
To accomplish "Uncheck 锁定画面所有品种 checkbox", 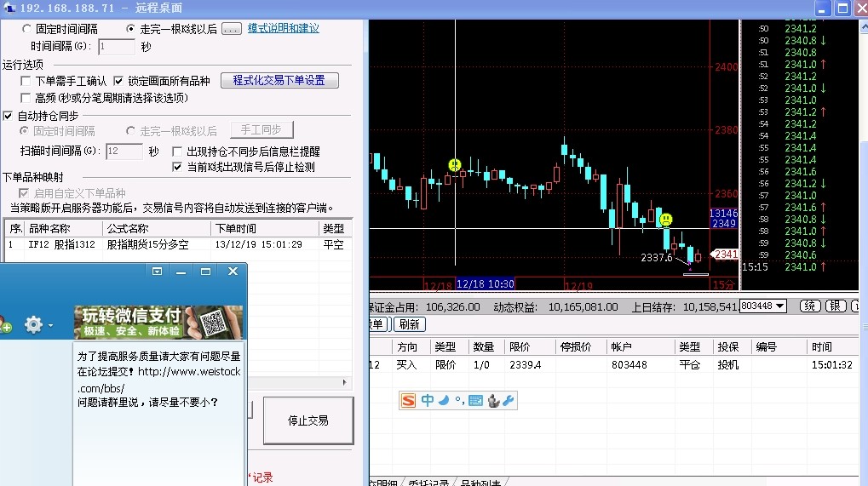I will coord(118,81).
